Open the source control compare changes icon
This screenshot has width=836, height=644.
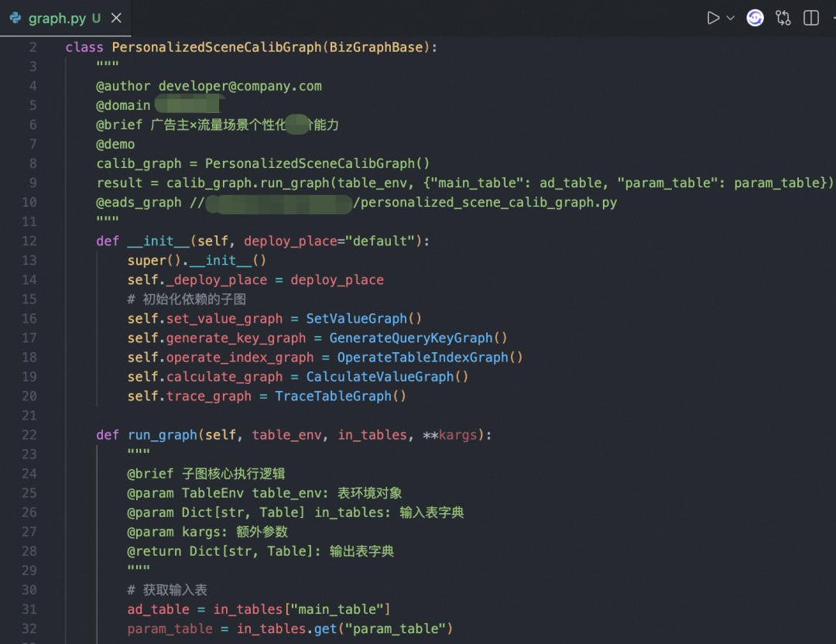(x=783, y=18)
